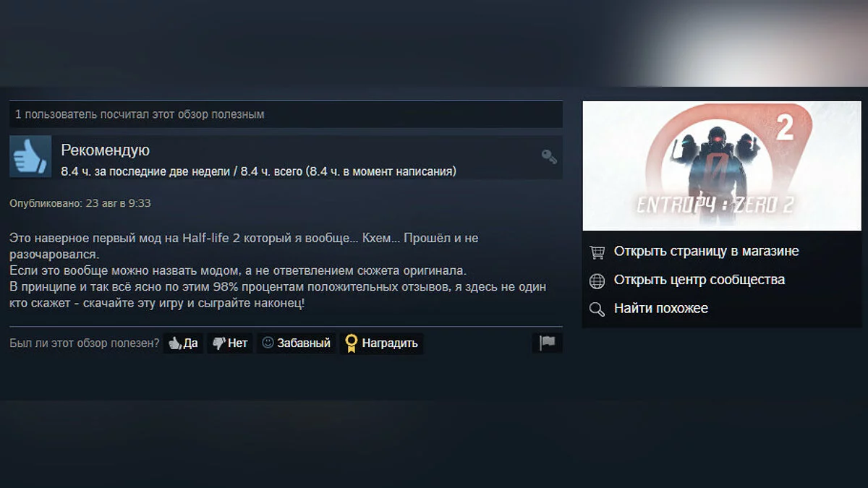
Task: Vote Нет on review helpfulness
Action: pyautogui.click(x=230, y=343)
